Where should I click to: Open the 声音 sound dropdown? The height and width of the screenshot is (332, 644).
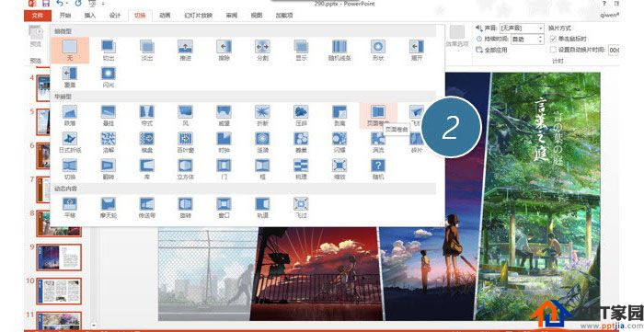pyautogui.click(x=522, y=28)
